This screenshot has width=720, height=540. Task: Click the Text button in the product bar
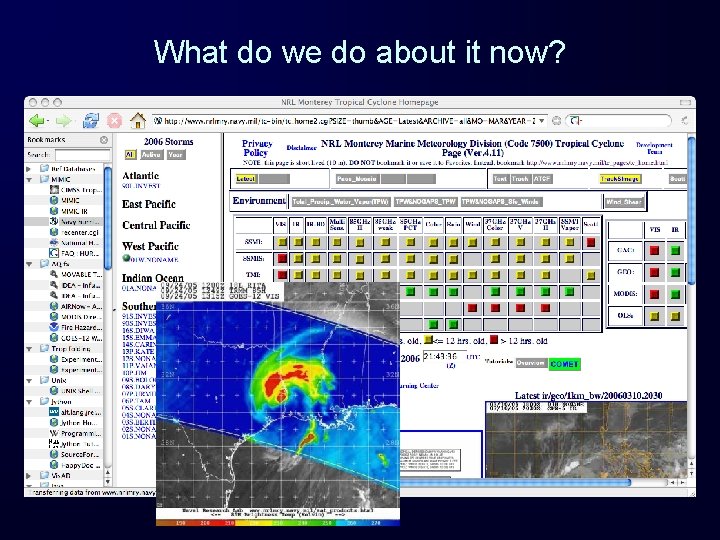click(500, 179)
